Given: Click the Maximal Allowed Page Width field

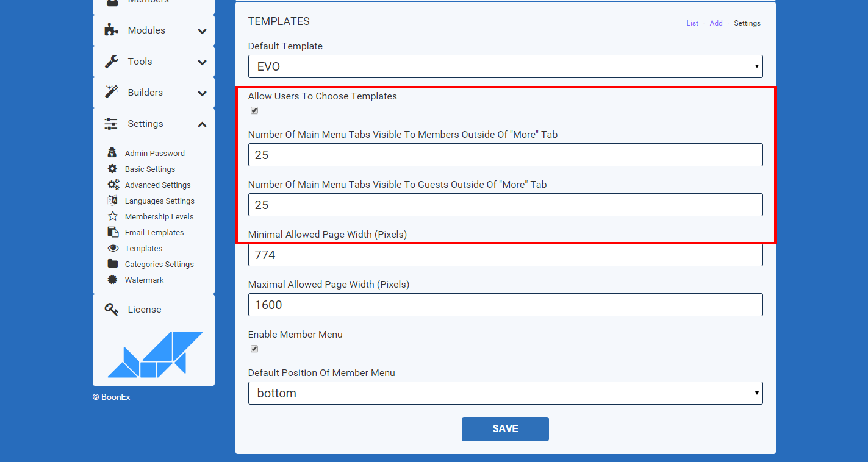Looking at the screenshot, I should 505,305.
